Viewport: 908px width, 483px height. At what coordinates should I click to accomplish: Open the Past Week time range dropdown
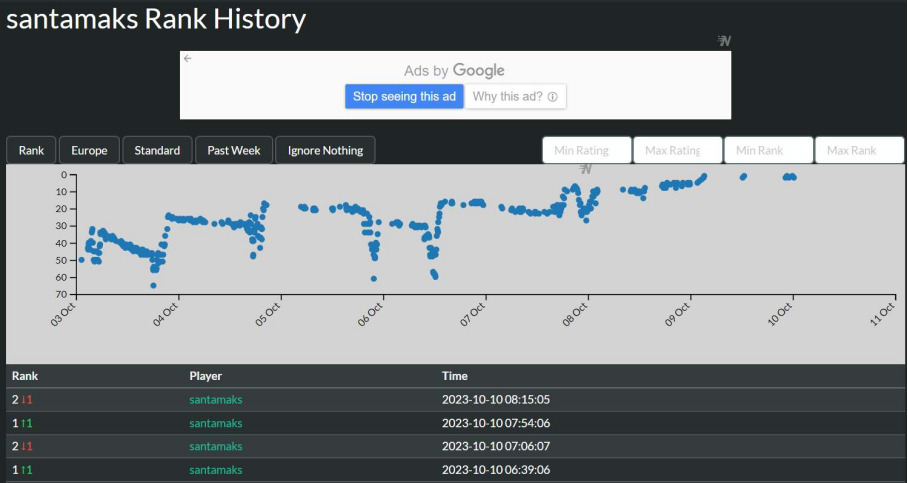[233, 150]
